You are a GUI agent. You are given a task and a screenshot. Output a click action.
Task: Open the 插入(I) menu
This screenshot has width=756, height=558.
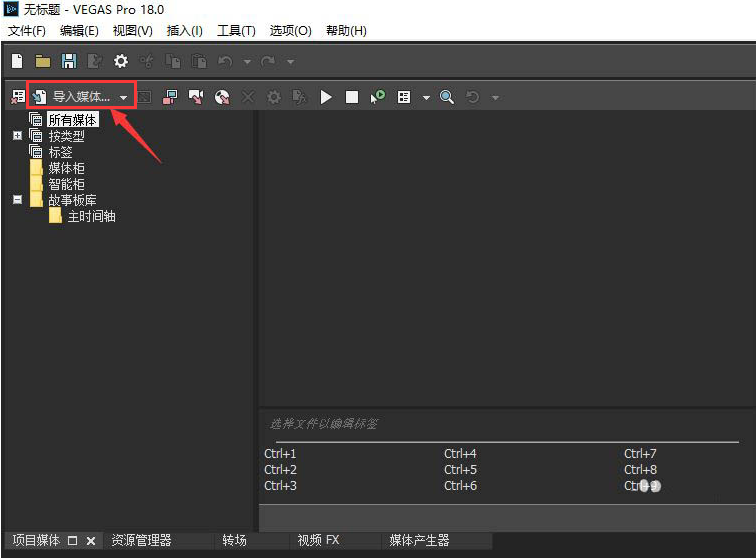pos(185,31)
